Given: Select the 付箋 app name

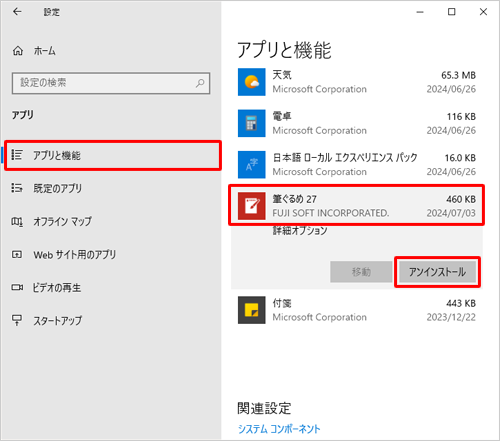Looking at the screenshot, I should tap(282, 303).
